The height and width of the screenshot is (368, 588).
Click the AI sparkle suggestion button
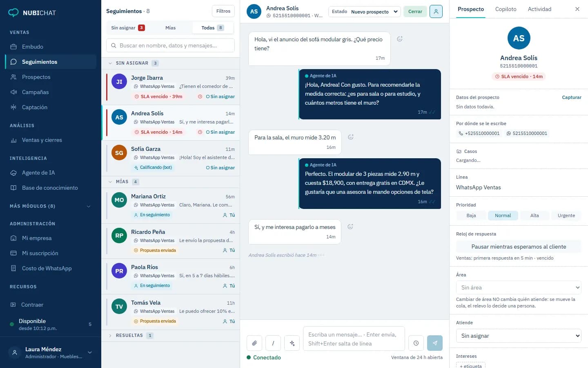pos(292,343)
